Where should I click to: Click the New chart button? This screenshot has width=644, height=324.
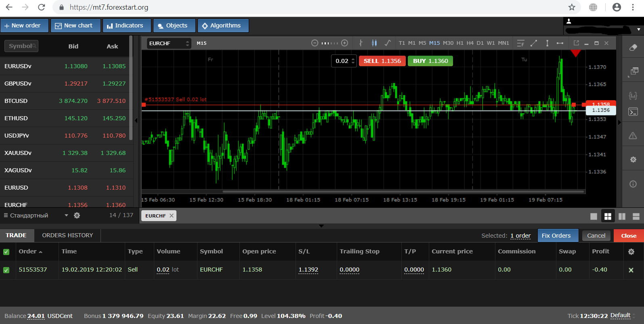tap(76, 25)
